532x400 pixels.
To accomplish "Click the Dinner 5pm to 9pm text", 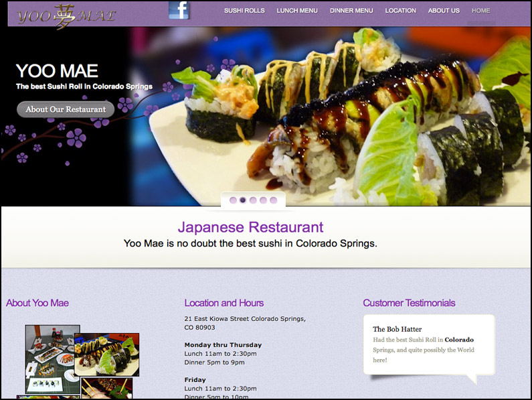I will point(214,362).
